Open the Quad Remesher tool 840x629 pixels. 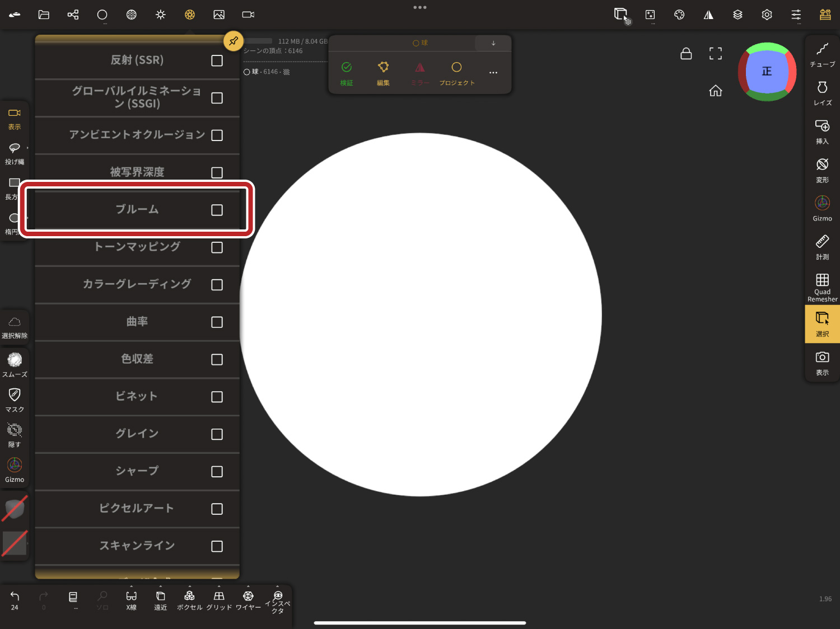822,287
